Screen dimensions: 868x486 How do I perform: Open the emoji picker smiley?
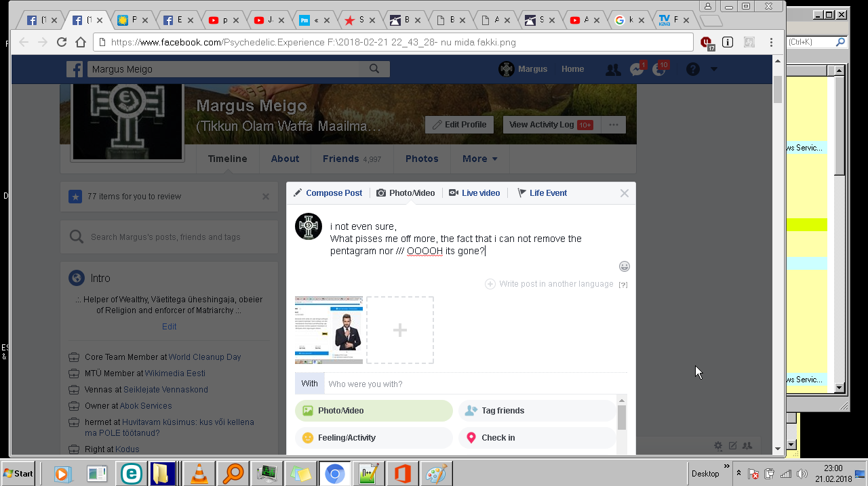(x=625, y=266)
